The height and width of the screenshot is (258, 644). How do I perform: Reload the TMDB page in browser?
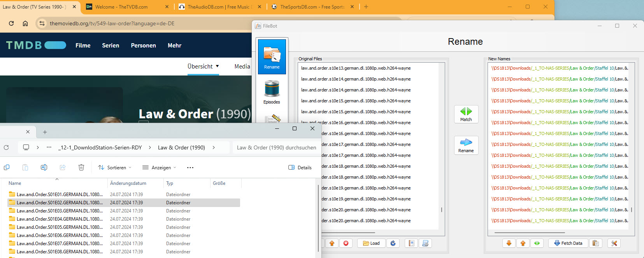pos(11,23)
